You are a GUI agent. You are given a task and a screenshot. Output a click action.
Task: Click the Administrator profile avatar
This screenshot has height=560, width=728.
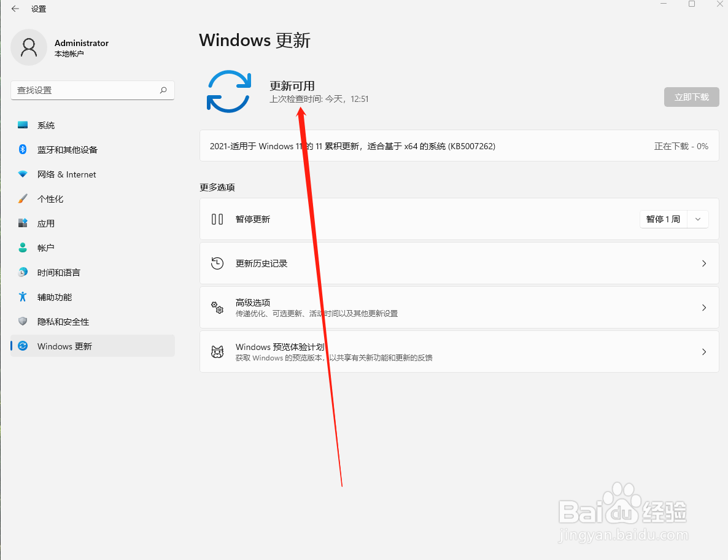(29, 47)
